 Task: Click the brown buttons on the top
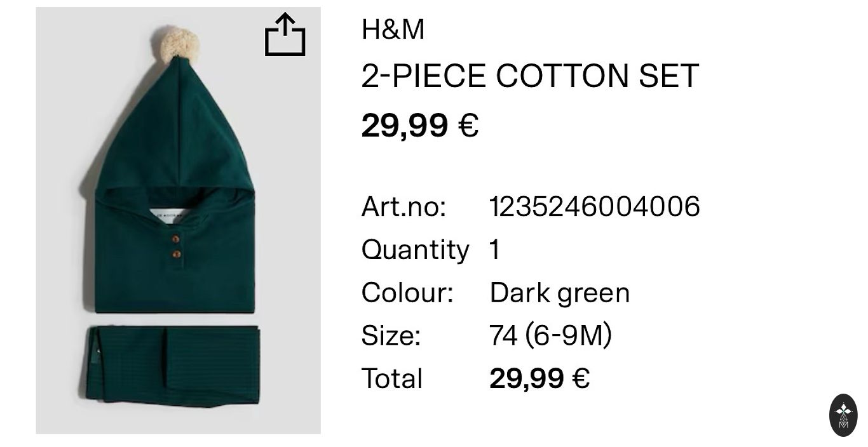pyautogui.click(x=176, y=246)
